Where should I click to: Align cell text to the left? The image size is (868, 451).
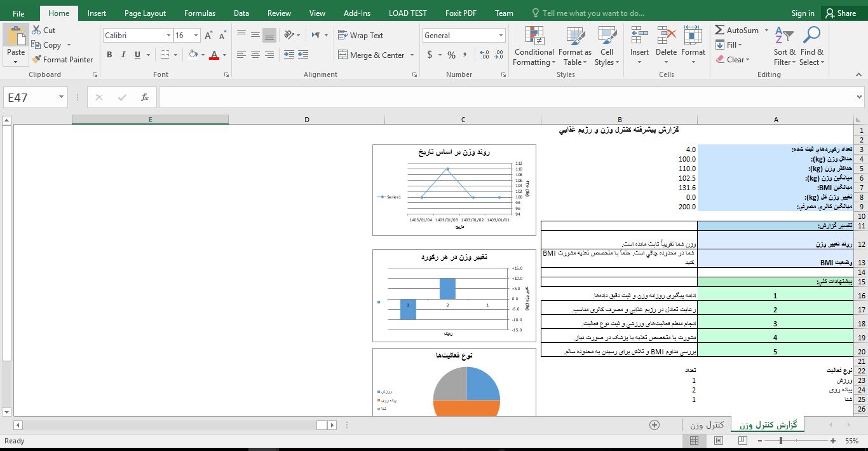(x=241, y=55)
